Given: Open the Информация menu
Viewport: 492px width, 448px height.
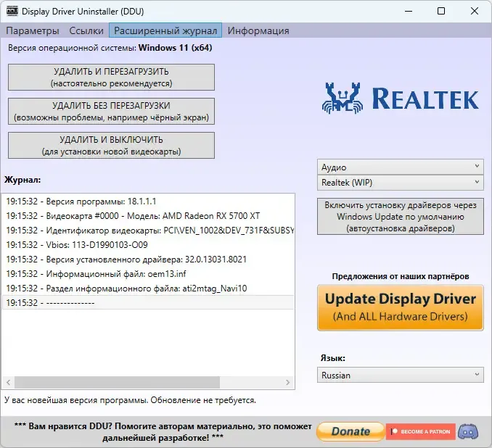Looking at the screenshot, I should pos(258,30).
